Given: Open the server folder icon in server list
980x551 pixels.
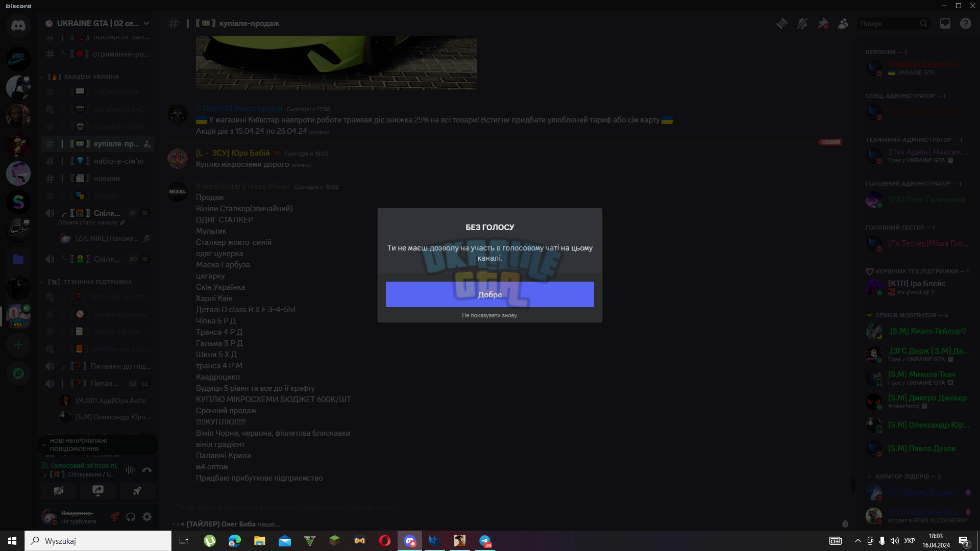Looking at the screenshot, I should [18, 259].
